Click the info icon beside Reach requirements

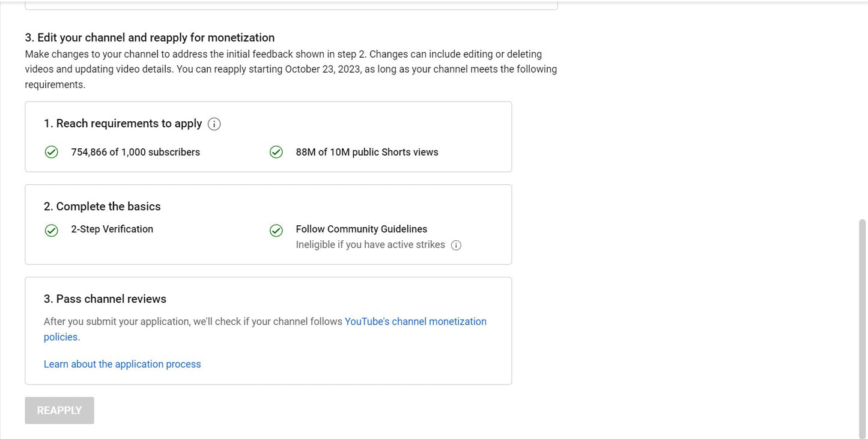point(214,124)
